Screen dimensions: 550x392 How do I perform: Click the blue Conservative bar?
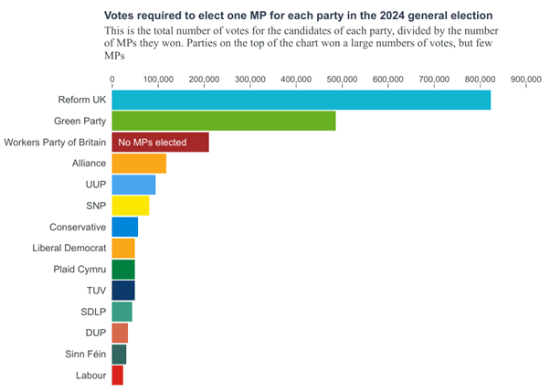point(125,227)
